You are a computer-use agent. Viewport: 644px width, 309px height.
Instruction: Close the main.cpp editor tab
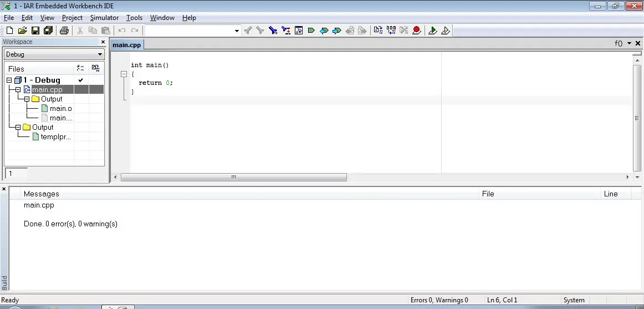coord(638,43)
